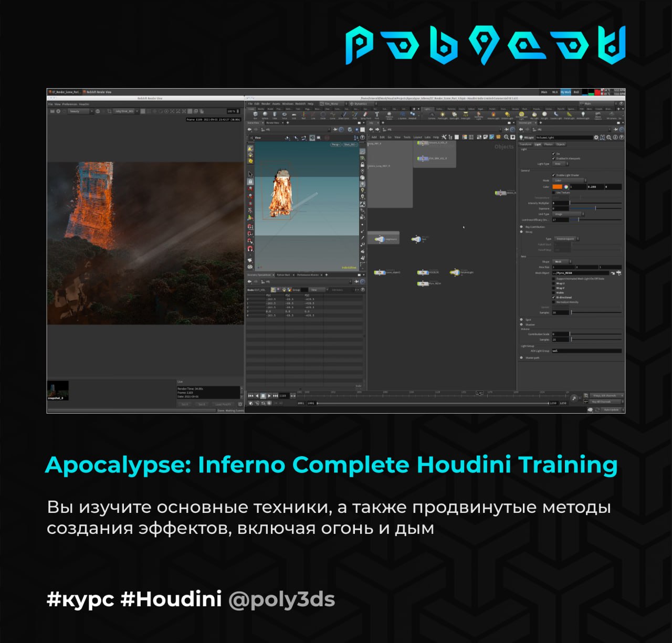
Task: Switch to the Python Shell tab
Action: [283, 275]
